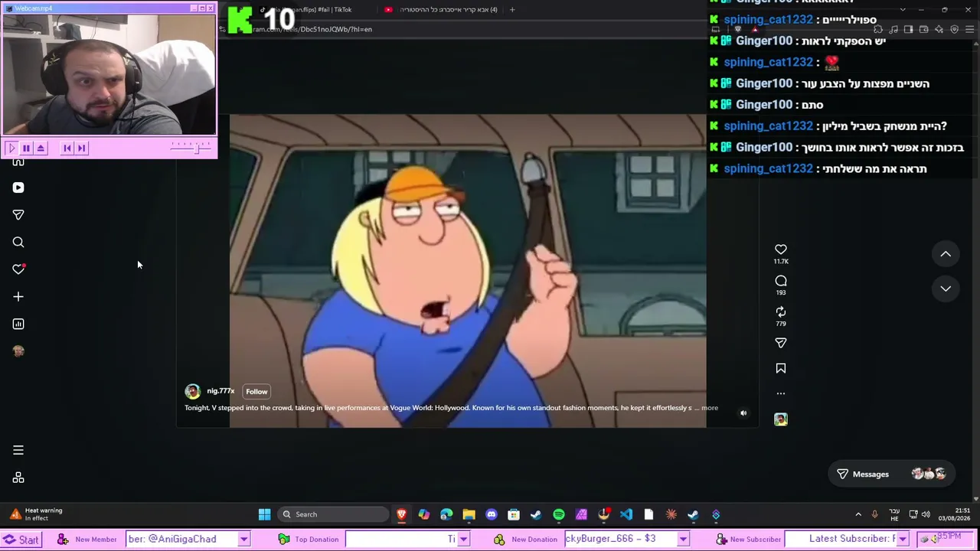The width and height of the screenshot is (980, 551).
Task: Open a new browser tab with plus
Action: [x=512, y=10]
